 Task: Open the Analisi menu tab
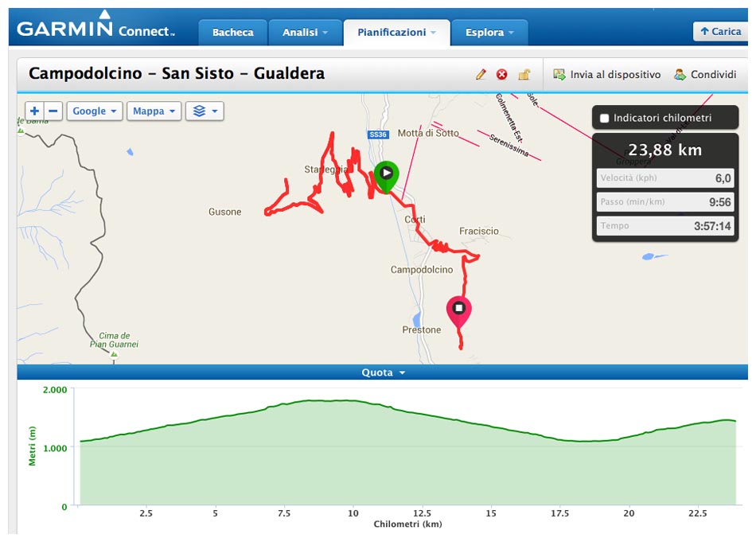(x=306, y=33)
